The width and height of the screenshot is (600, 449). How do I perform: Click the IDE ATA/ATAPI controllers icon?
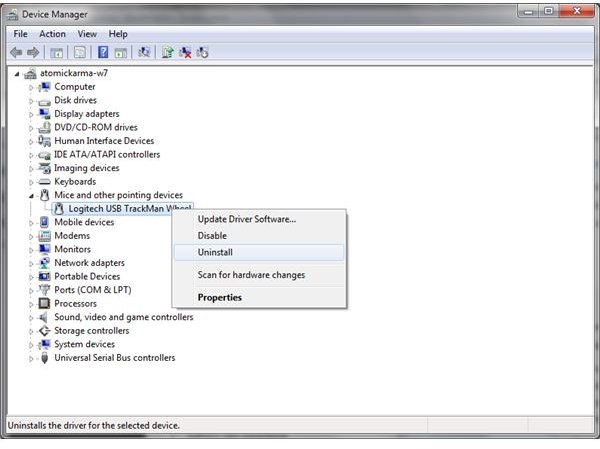pyautogui.click(x=44, y=155)
